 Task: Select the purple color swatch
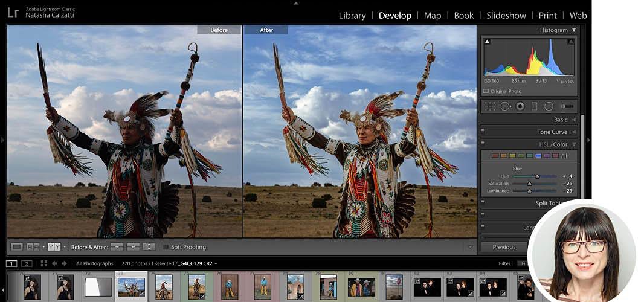tap(547, 156)
